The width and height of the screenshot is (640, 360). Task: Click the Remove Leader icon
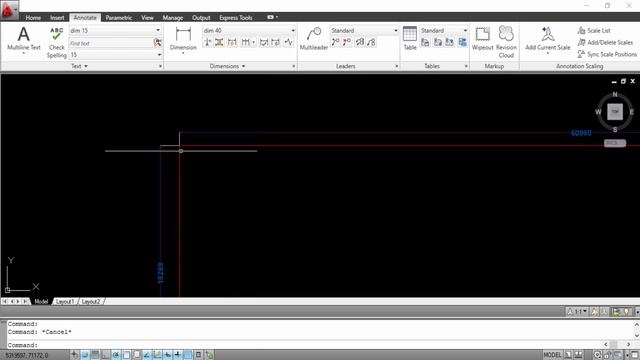[x=347, y=42]
